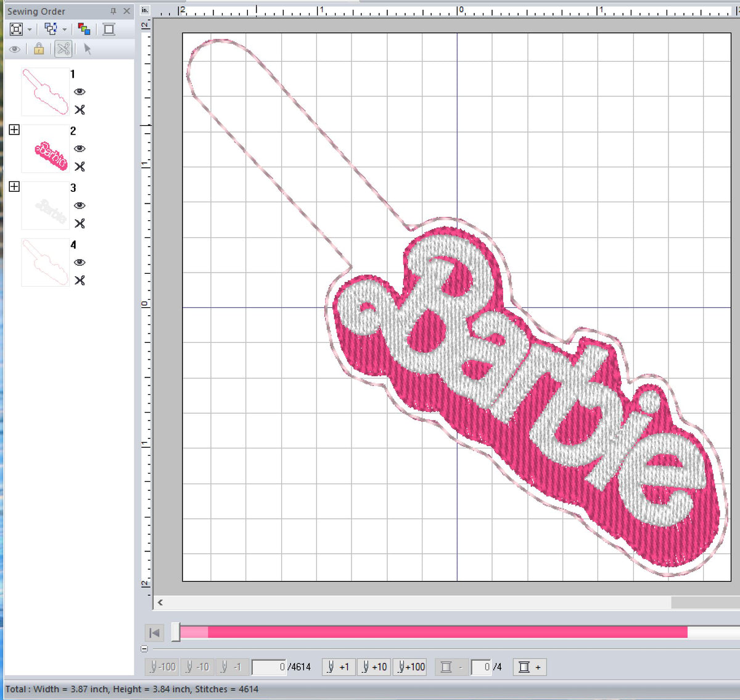Click the stitch simulator slider handle
The height and width of the screenshot is (700, 740).
pos(176,632)
